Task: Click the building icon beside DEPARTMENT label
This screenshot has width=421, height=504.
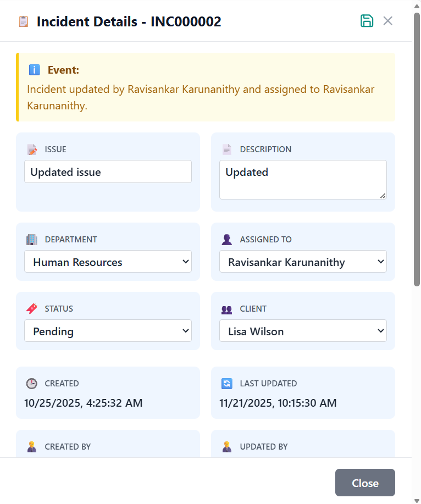Action: pos(32,240)
